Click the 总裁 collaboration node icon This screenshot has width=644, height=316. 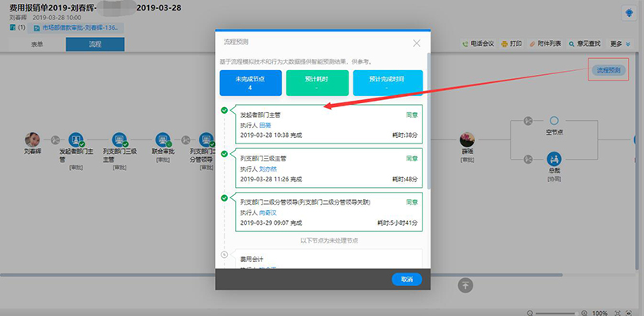554,159
